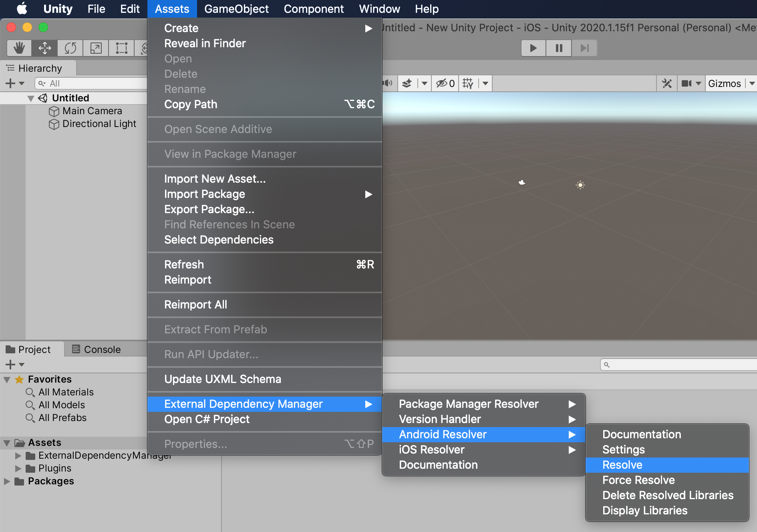
Task: Open iOS Resolver submenu
Action: pyautogui.click(x=484, y=449)
